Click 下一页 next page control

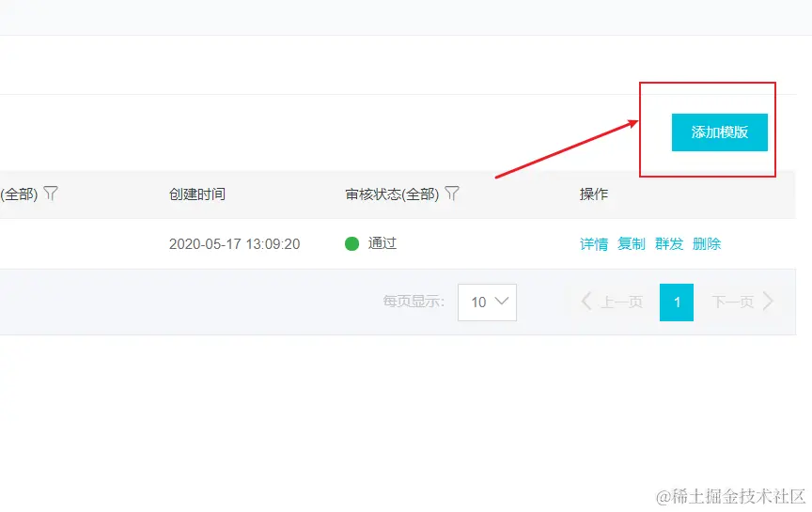(x=742, y=302)
